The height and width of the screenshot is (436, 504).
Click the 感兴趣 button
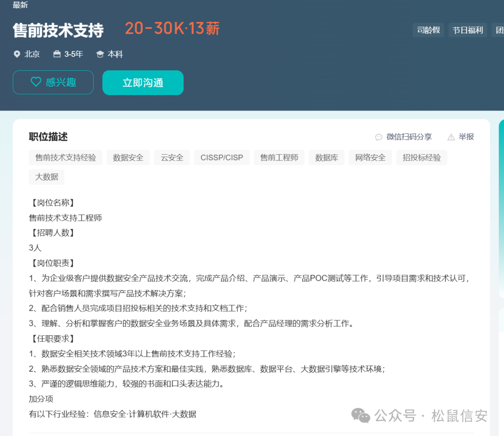(x=53, y=82)
